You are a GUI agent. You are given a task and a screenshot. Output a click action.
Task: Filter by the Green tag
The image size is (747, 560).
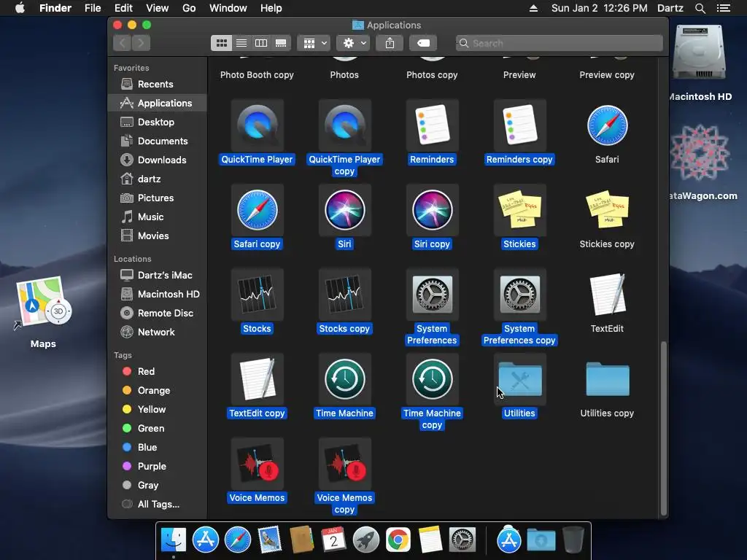coord(158,429)
